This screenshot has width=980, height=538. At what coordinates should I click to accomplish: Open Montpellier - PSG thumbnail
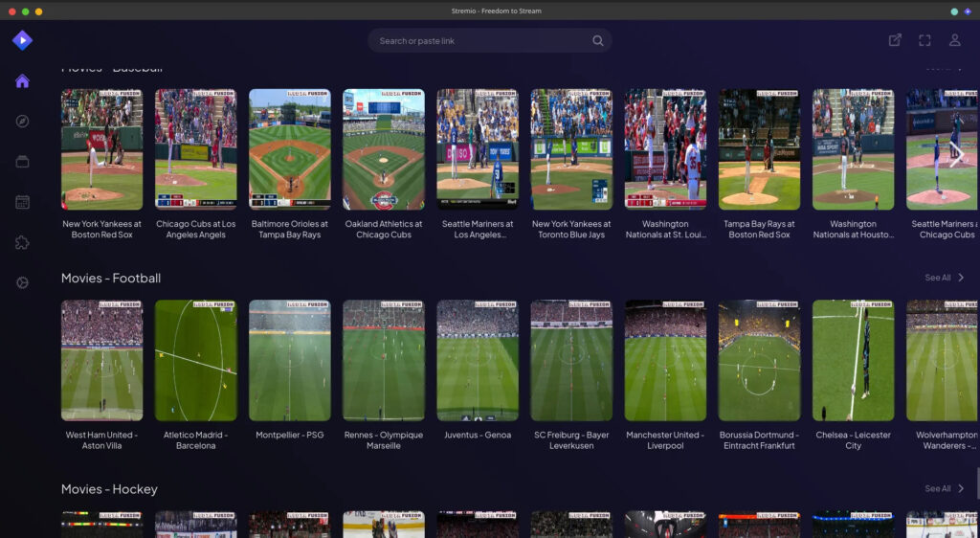(290, 361)
